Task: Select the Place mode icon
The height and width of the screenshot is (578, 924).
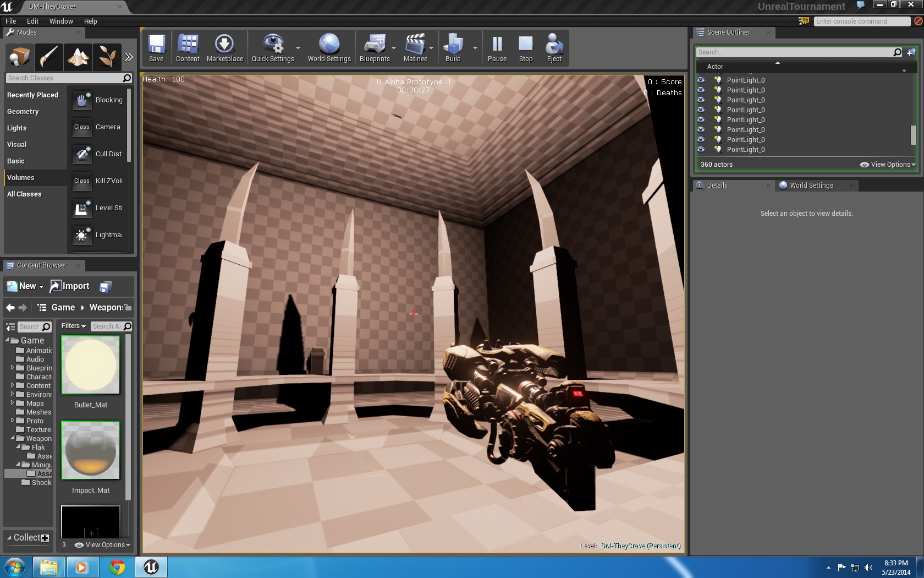Action: [x=20, y=56]
